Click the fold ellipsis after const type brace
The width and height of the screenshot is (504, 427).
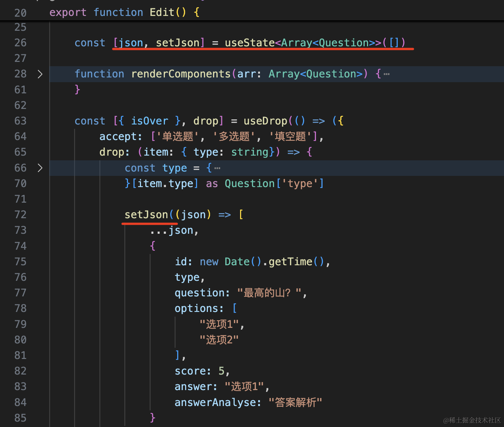coord(217,168)
